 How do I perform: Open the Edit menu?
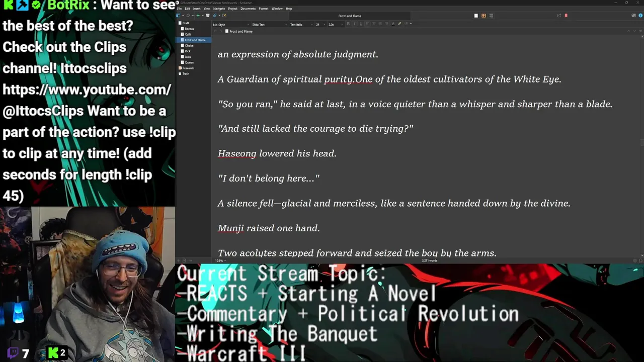coord(187,9)
